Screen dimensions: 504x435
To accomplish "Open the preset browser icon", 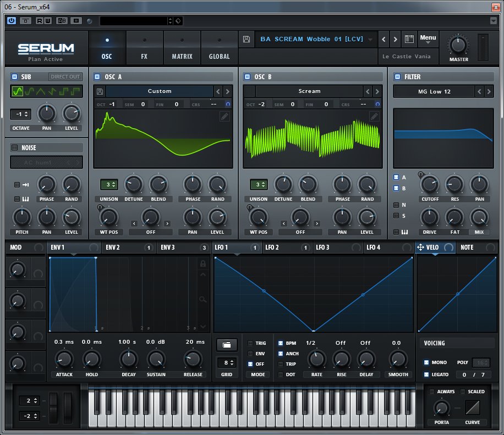I will click(x=409, y=39).
